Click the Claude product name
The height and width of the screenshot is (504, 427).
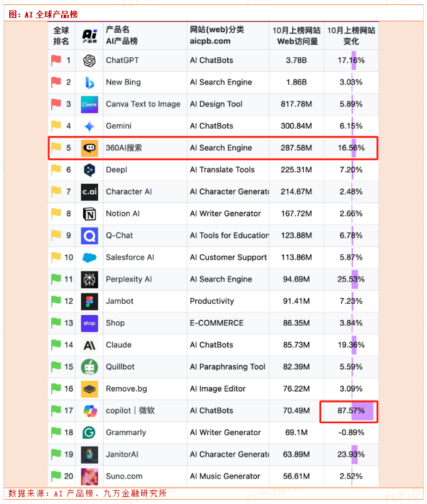pos(118,345)
